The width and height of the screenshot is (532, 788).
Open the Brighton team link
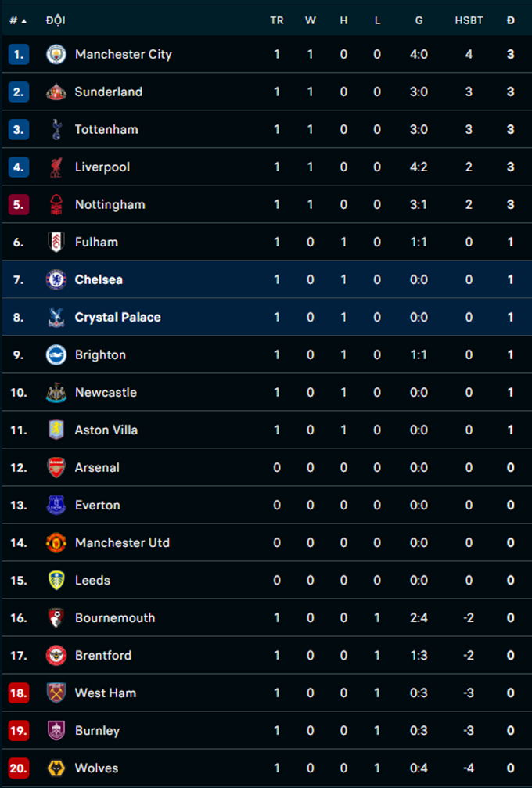100,355
